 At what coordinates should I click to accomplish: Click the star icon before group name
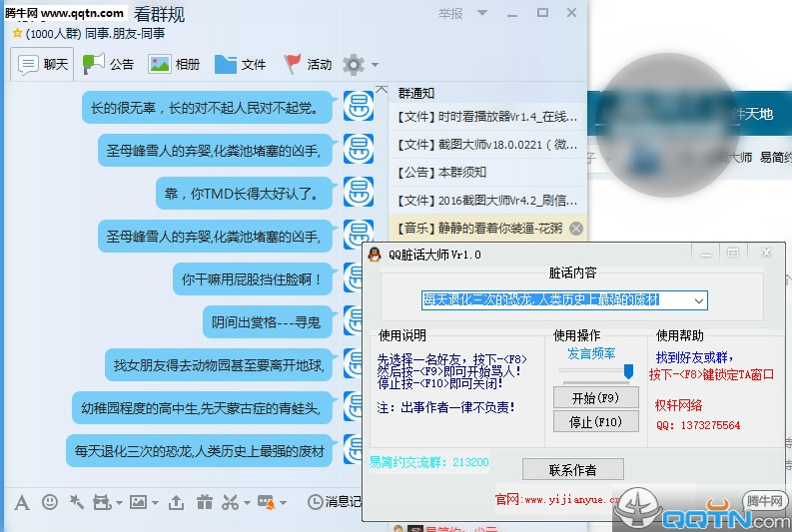tap(17, 33)
